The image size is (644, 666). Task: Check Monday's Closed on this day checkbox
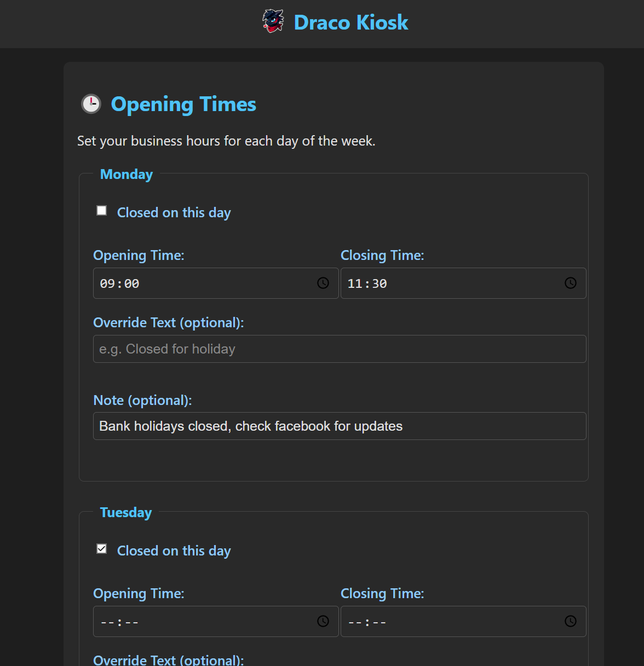pyautogui.click(x=102, y=211)
